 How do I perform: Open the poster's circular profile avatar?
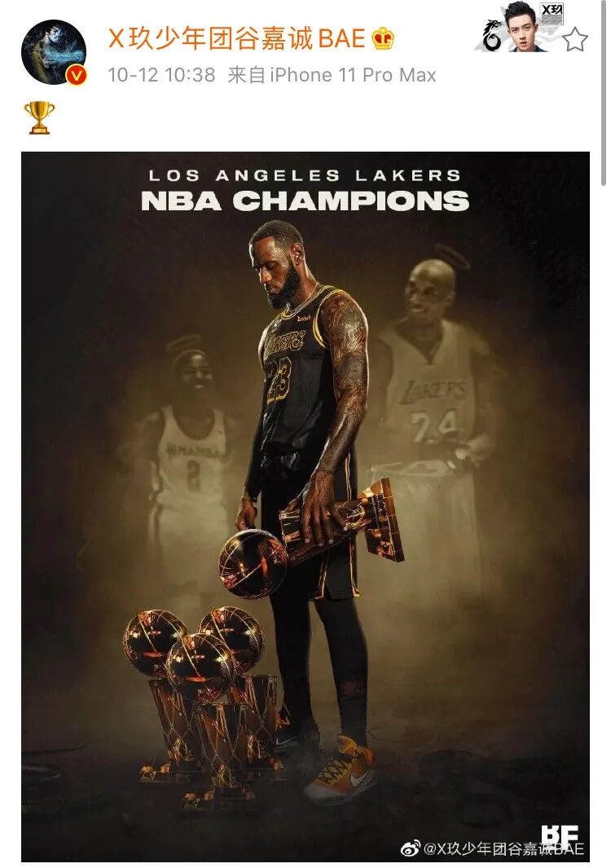[x=54, y=52]
